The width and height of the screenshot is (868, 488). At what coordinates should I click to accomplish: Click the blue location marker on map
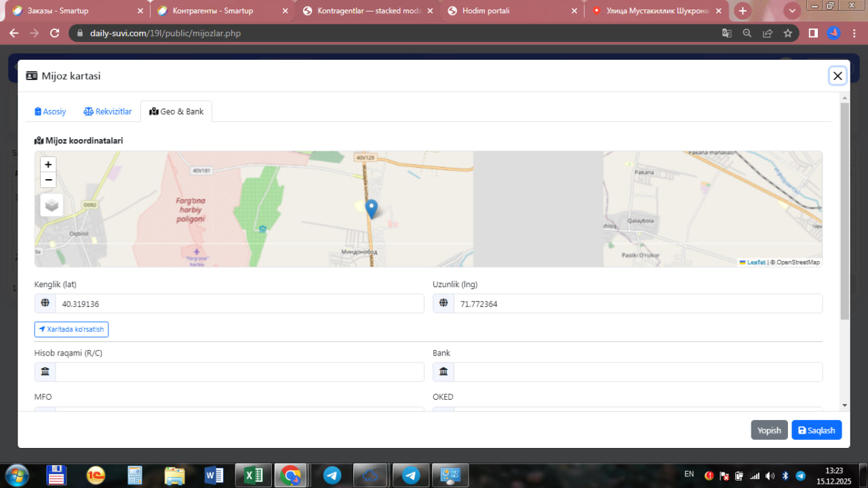point(371,208)
